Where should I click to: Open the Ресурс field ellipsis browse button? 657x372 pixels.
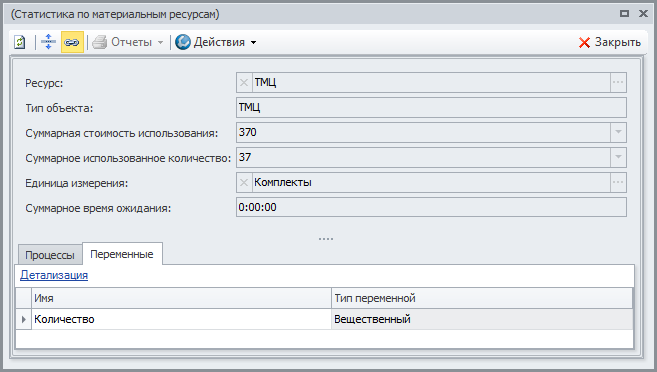coord(618,83)
